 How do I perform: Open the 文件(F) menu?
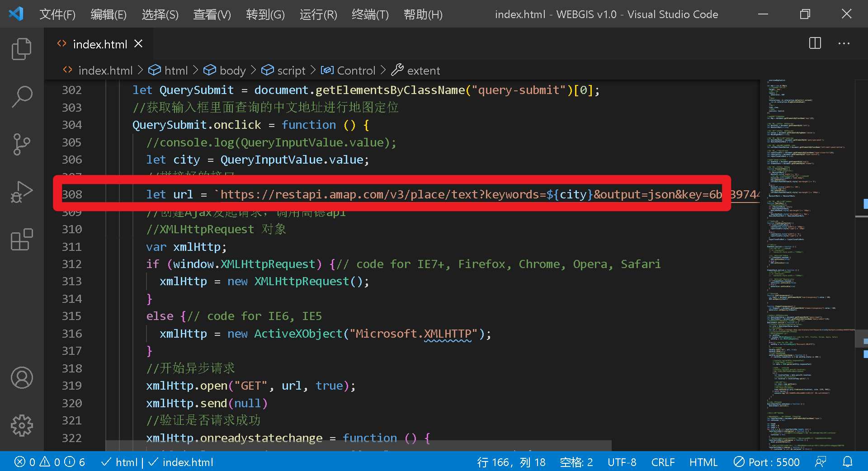tap(57, 14)
